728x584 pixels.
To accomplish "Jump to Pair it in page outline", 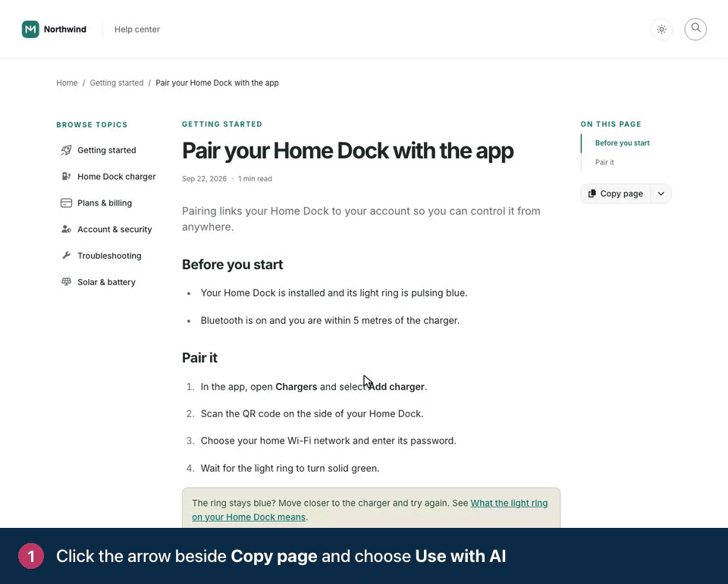I will tap(604, 162).
